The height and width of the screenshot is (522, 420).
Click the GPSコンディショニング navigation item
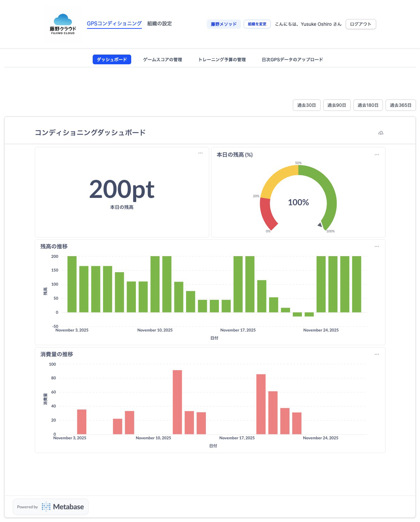114,23
